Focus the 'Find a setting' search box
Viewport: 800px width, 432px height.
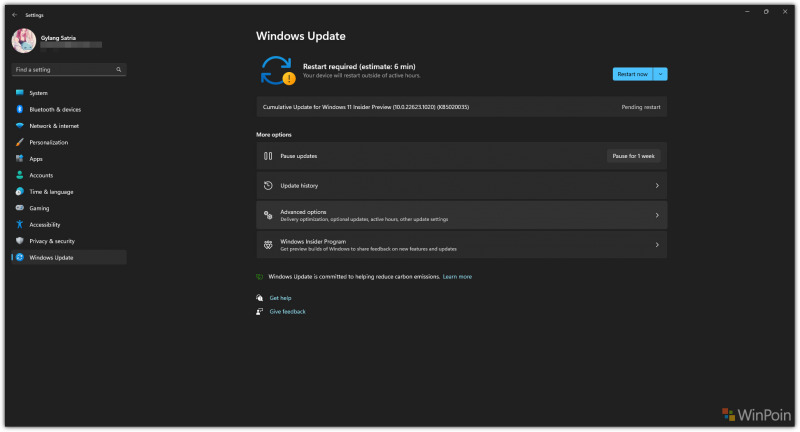pos(69,69)
